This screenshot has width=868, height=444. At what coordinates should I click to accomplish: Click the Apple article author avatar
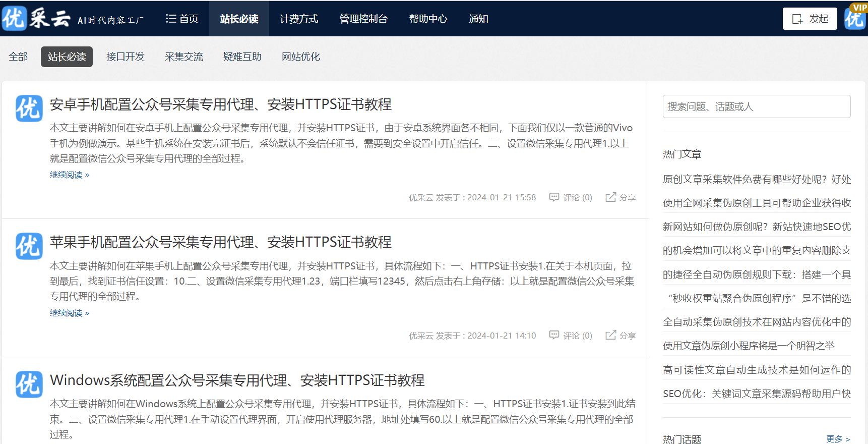pos(29,246)
